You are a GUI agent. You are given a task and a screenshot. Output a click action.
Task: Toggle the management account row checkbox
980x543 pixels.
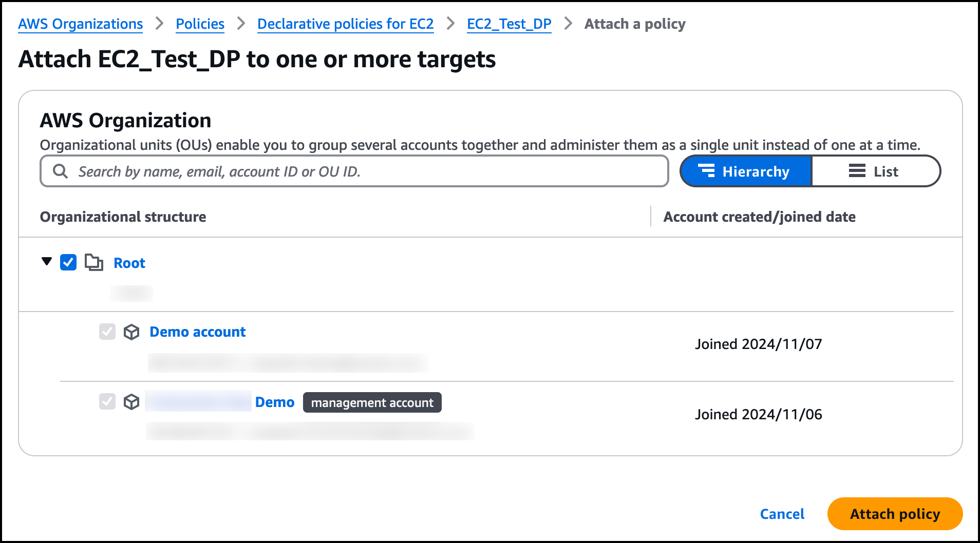pyautogui.click(x=107, y=401)
